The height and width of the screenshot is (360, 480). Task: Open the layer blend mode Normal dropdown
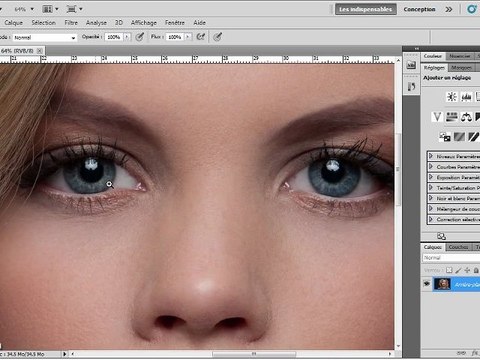(451, 258)
